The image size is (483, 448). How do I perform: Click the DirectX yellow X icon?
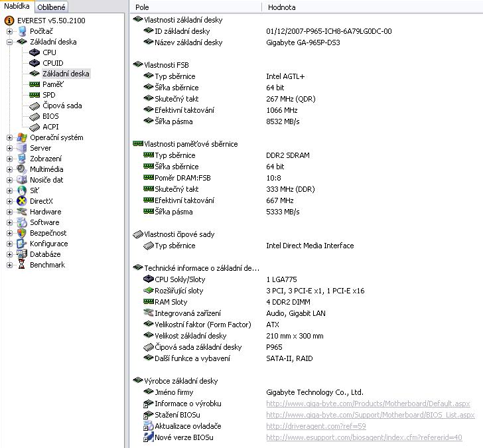click(x=22, y=201)
